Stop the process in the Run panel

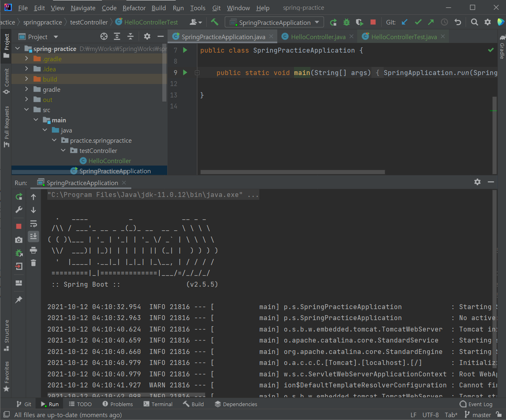[x=19, y=226]
